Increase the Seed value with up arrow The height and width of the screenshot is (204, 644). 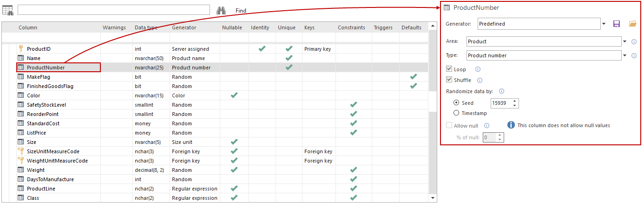pyautogui.click(x=515, y=101)
